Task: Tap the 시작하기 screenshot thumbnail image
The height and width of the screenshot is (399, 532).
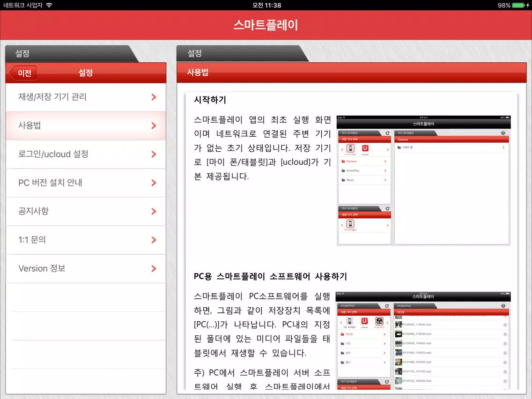Action: pyautogui.click(x=423, y=180)
